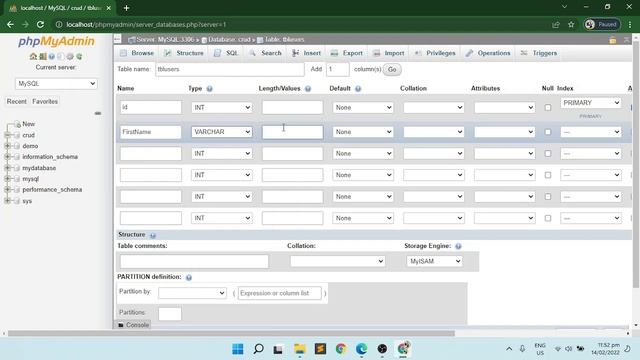Toggle Null checkbox for the id column

(x=548, y=108)
